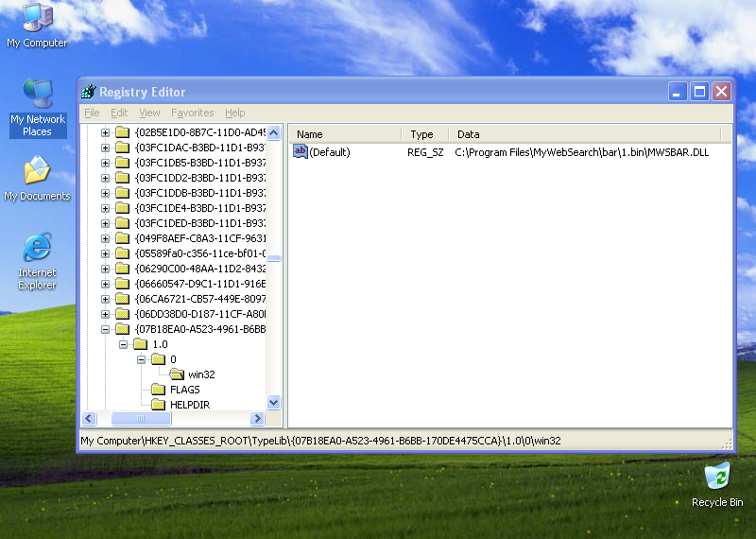
Task: Open the My Computer desktop icon
Action: [37, 18]
